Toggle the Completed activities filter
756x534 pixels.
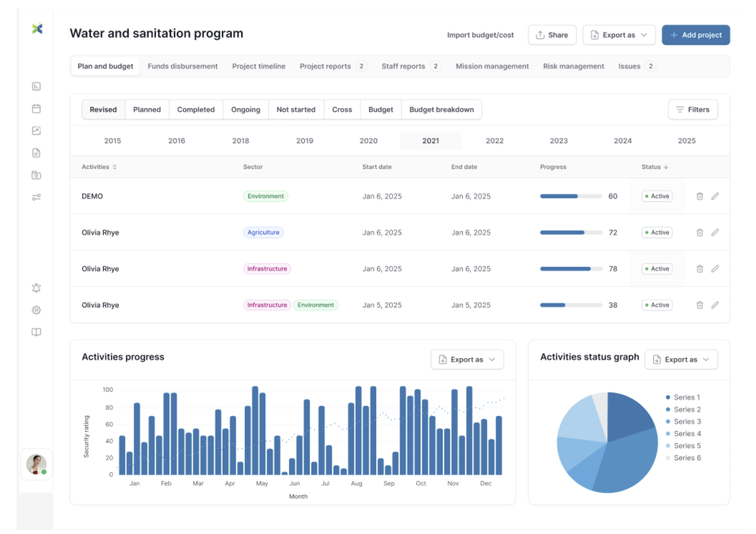196,110
